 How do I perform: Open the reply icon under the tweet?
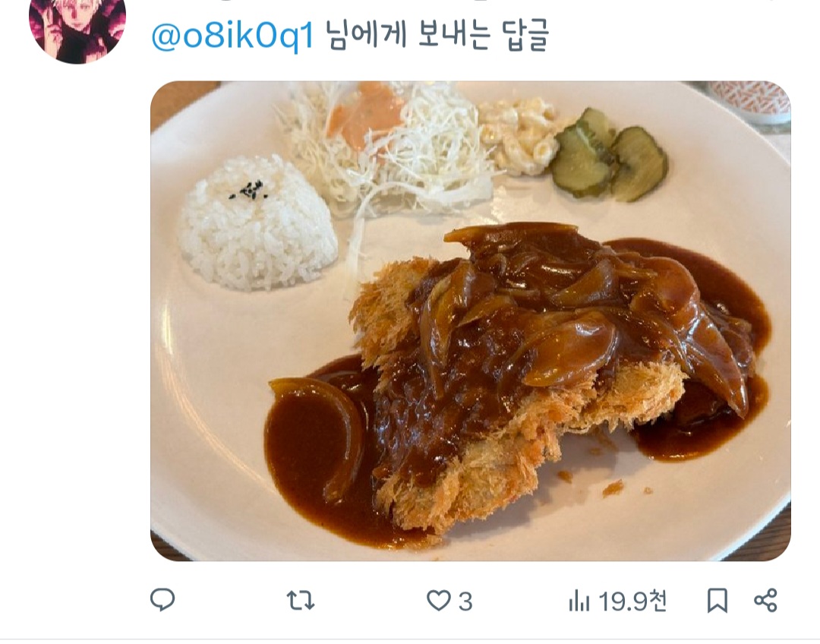click(x=162, y=601)
